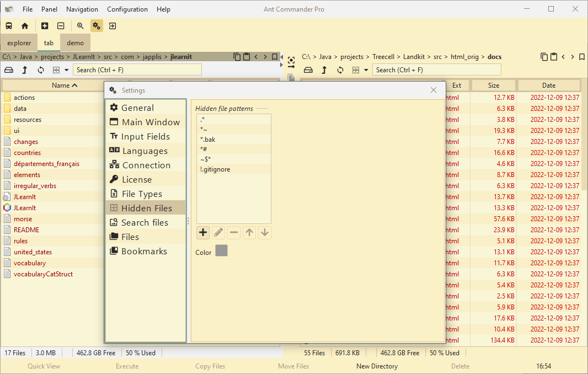Switch to the demo tab

[76, 43]
